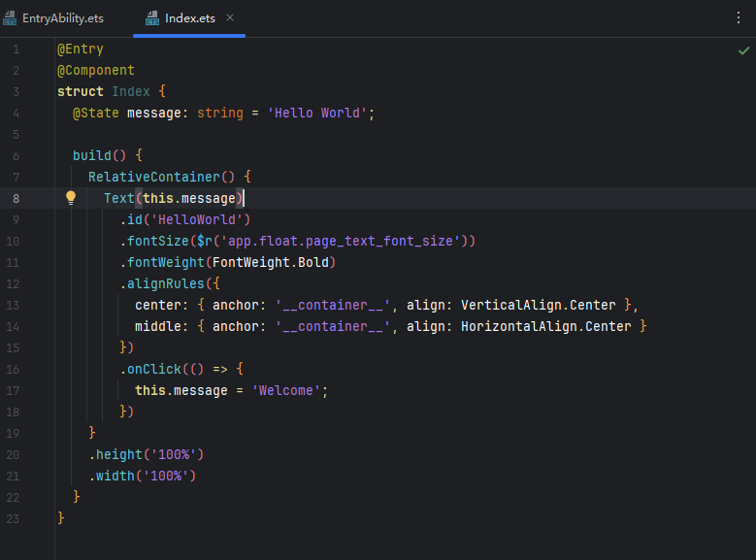Viewport: 756px width, 560px height.
Task: Click the 'Welcome' string literal
Action: pyautogui.click(x=286, y=390)
